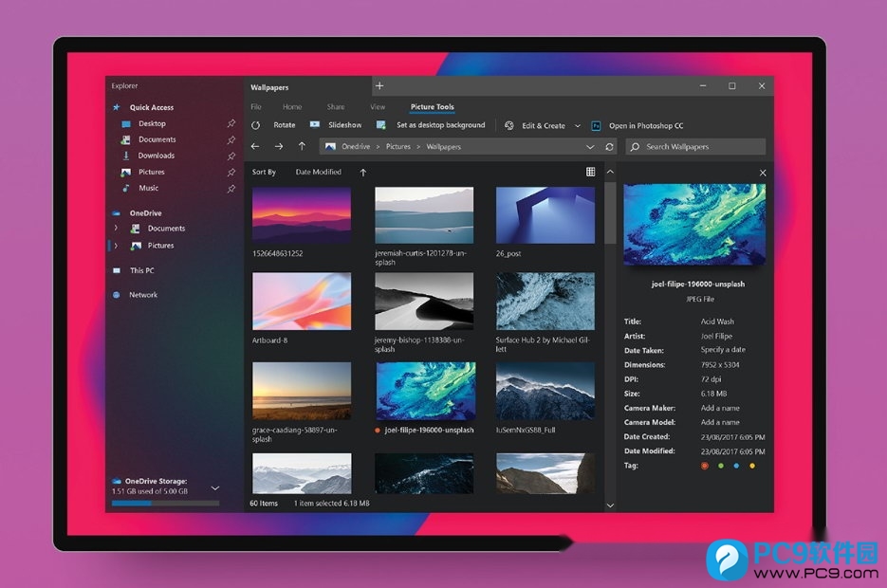Image resolution: width=887 pixels, height=588 pixels.
Task: Click Open in Photoshop CC label
Action: (x=646, y=126)
